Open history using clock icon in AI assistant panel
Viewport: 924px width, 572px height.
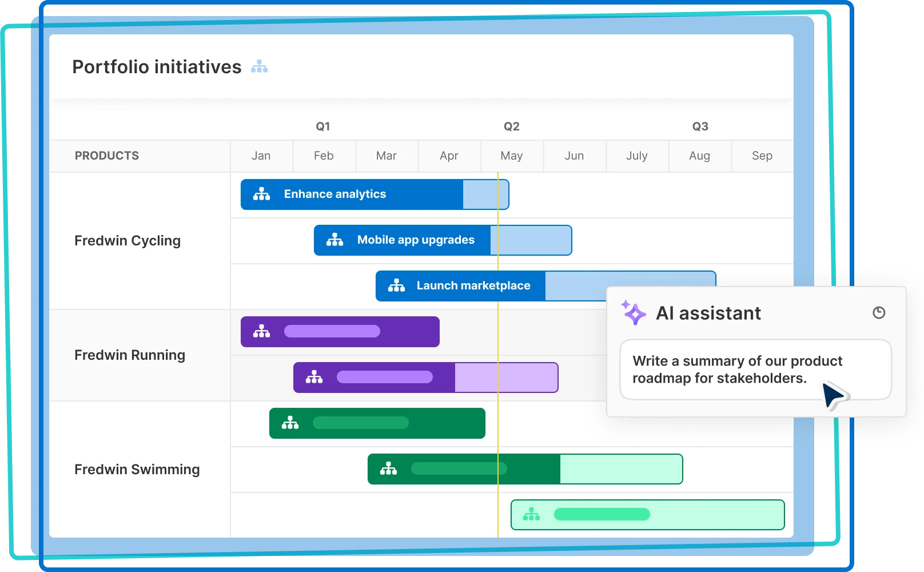point(878,313)
